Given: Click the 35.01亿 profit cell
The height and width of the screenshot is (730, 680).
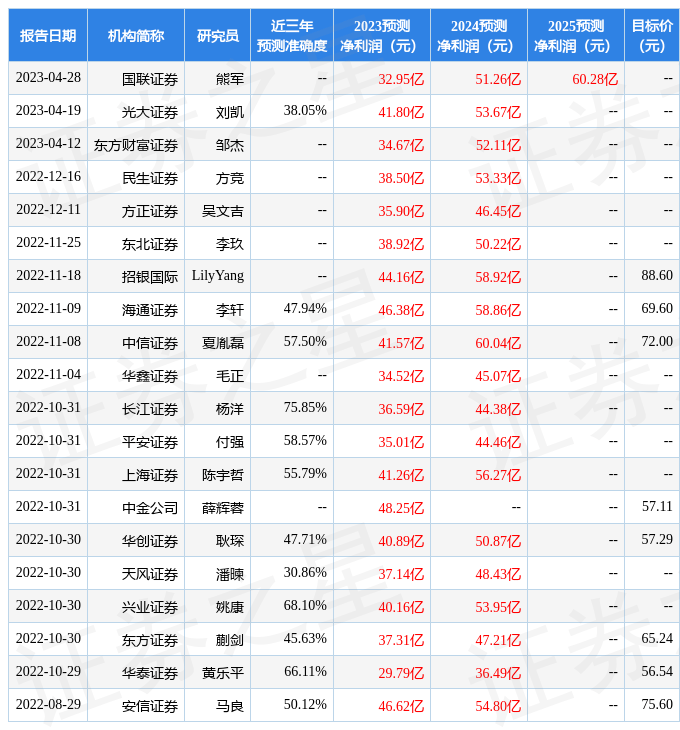Looking at the screenshot, I should [401, 442].
